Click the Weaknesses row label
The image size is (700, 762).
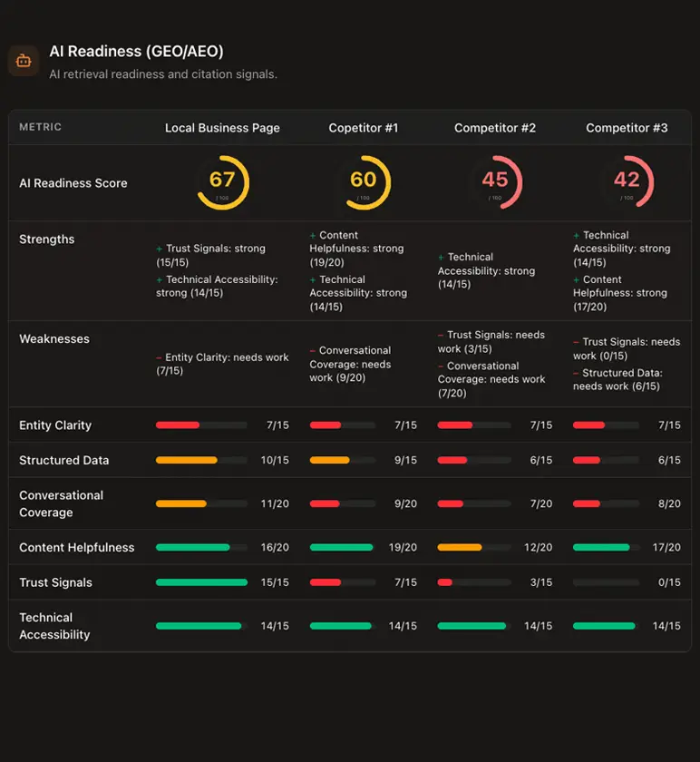pyautogui.click(x=54, y=338)
